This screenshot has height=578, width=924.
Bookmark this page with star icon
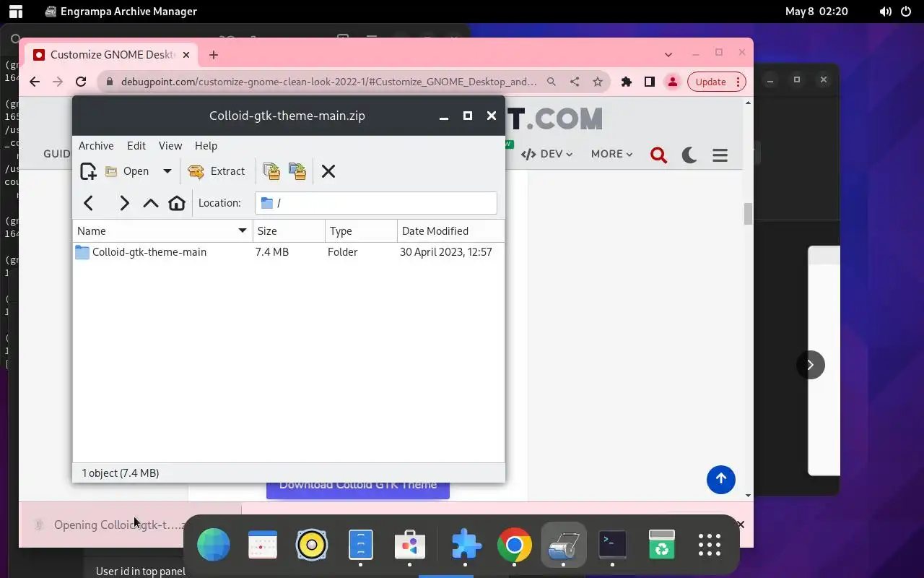coord(598,82)
